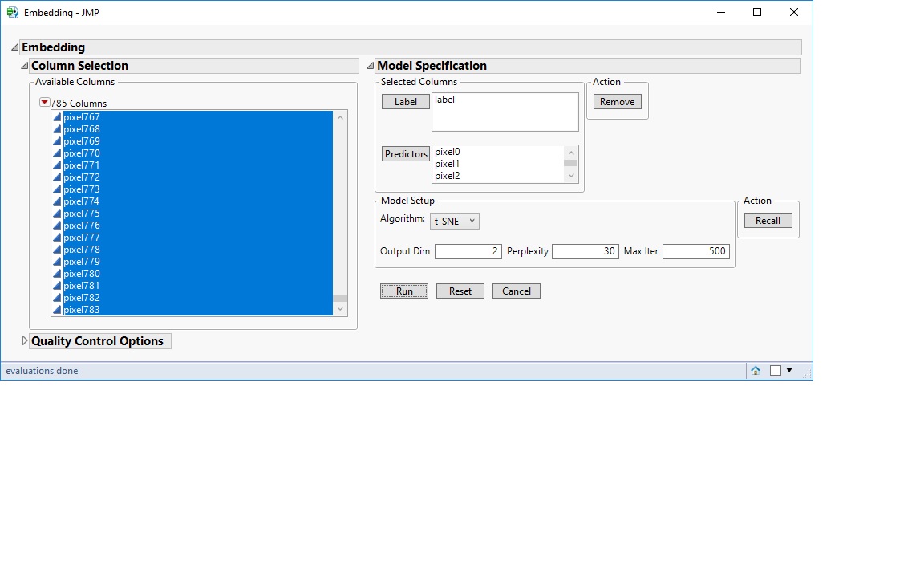Click the continuous data icon beside pixel780
This screenshot has width=924, height=578.
coord(57,273)
